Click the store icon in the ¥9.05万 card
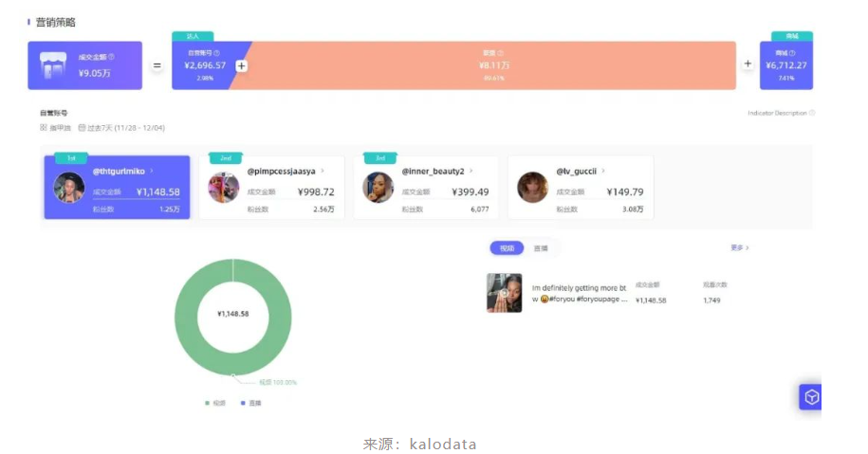The image size is (868, 454). [x=53, y=65]
